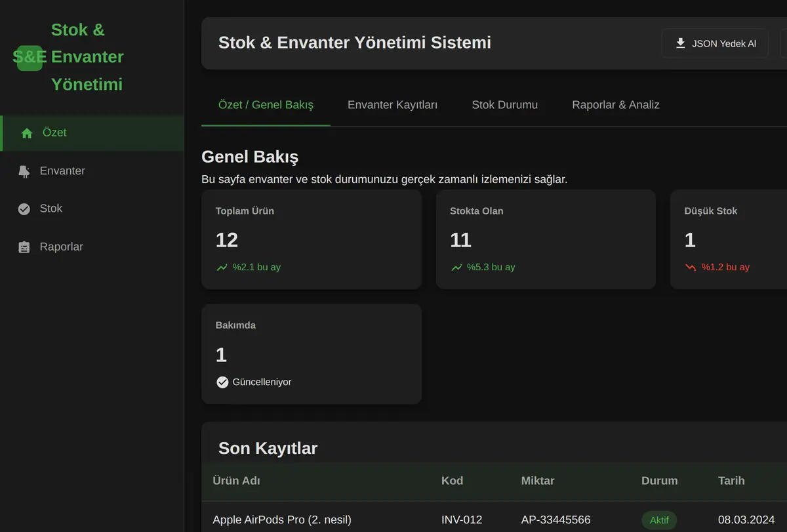Viewport: 787px width, 532px height.
Task: Click the Ürün Adı column header
Action: tap(236, 481)
